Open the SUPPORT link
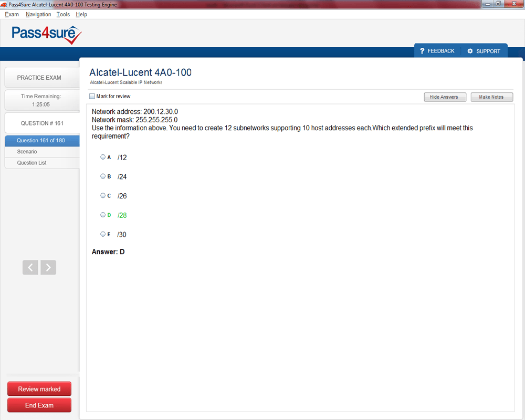Viewport: 525px width, 420px height. (488, 51)
